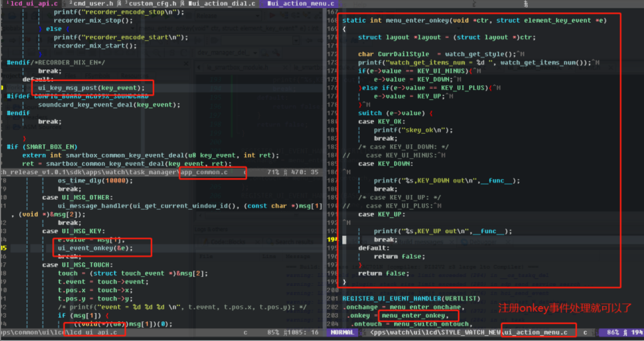
Task: Click the static int menu_enter_onkey function header
Action: (475, 20)
